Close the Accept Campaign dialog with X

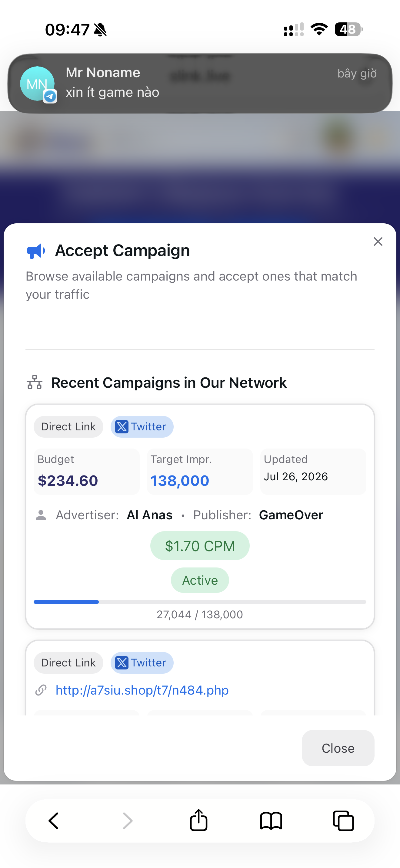(378, 241)
